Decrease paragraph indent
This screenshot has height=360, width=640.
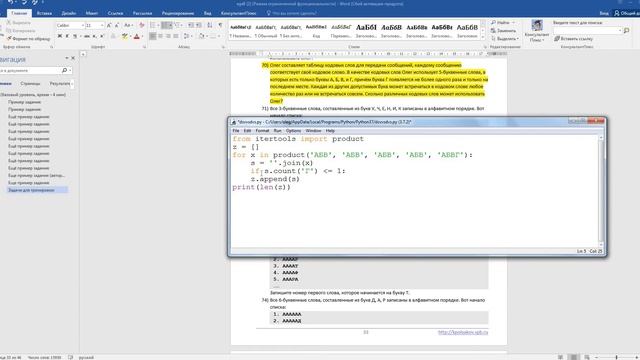[x=191, y=25]
